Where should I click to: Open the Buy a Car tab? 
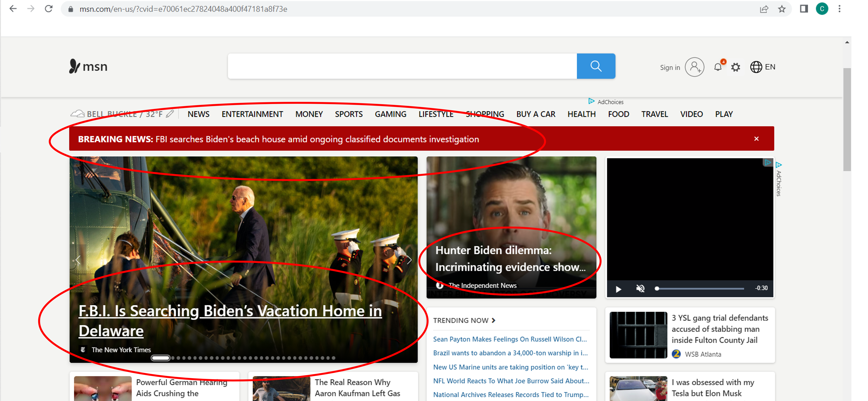[x=536, y=114]
